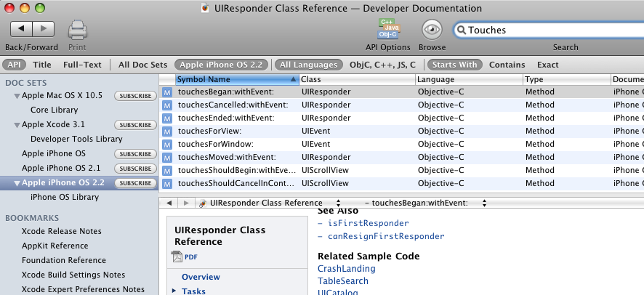Viewport: 644px width, 295px height.
Task: Open the isFirstResponder link
Action: tap(368, 223)
